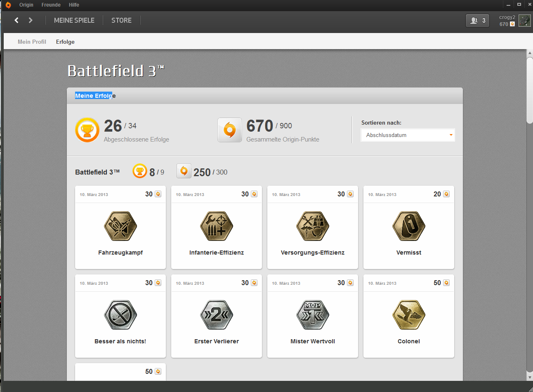Viewport: 533px width, 392px height.
Task: Expand the Abschlussdatum sort dropdown
Action: coord(408,135)
